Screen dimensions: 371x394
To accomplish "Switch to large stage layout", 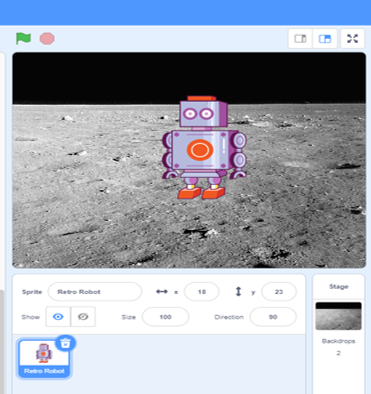I will tap(325, 39).
